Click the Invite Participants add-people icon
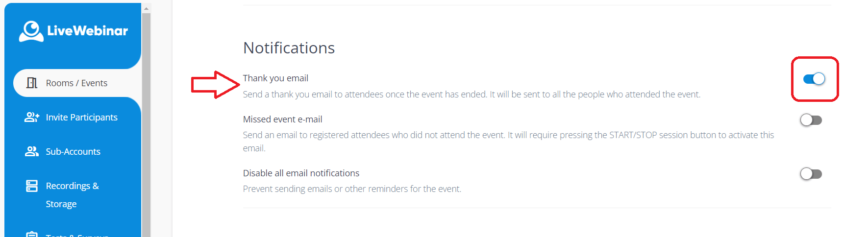868x237 pixels. pyautogui.click(x=32, y=117)
